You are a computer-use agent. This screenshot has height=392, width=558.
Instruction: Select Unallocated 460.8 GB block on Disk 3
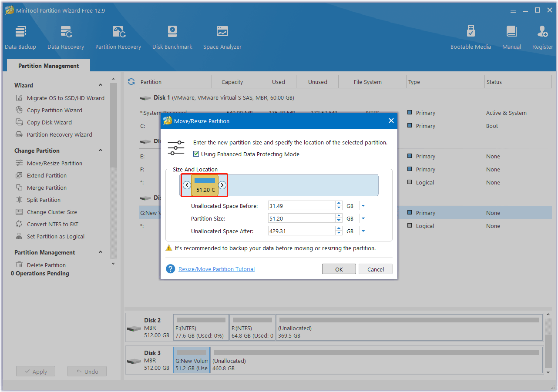(x=376, y=360)
